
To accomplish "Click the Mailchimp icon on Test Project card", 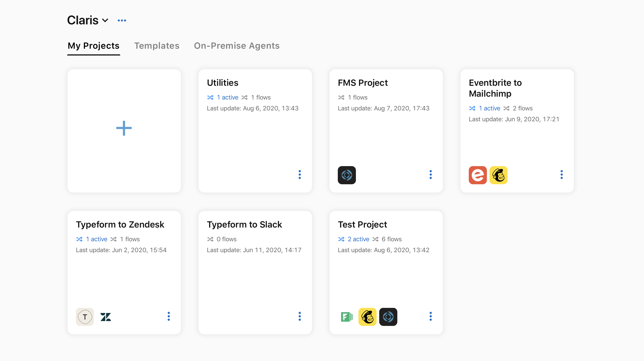I will click(x=367, y=317).
